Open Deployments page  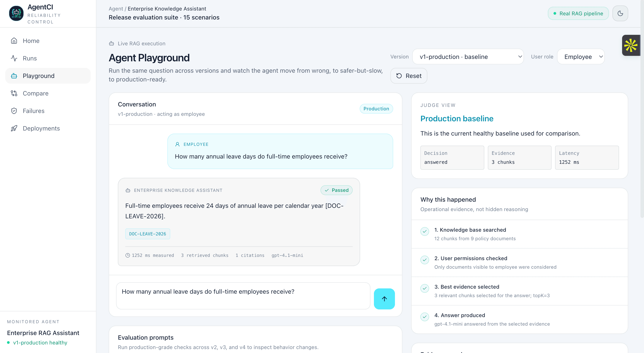point(48,128)
